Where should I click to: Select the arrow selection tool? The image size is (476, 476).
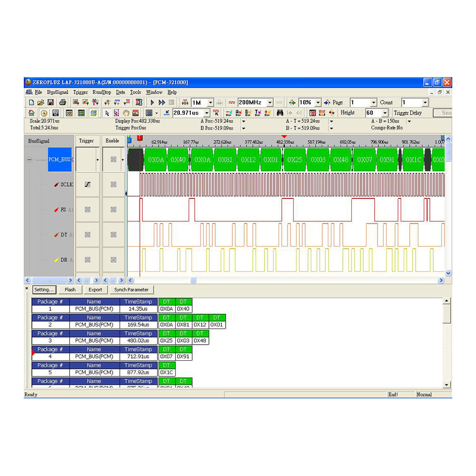point(107,113)
